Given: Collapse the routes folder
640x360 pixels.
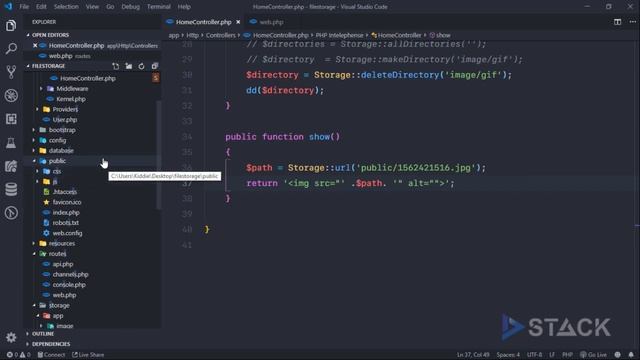Looking at the screenshot, I should 57,254.
